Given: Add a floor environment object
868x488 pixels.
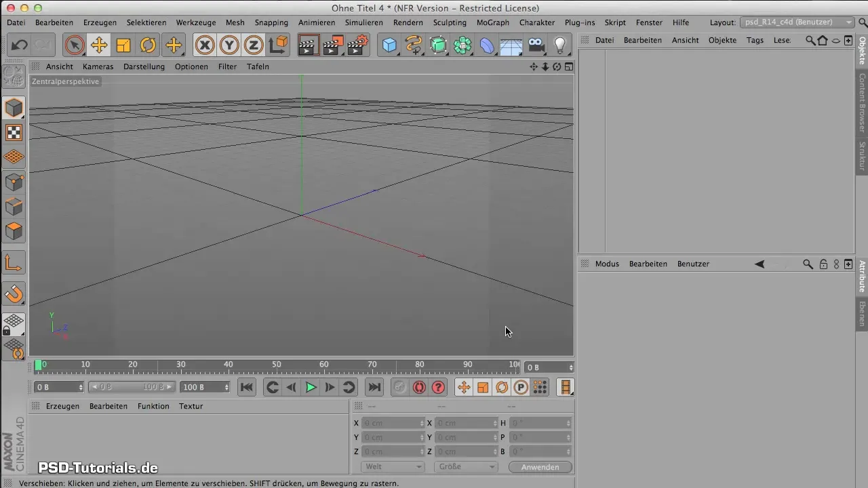Looking at the screenshot, I should (x=511, y=45).
